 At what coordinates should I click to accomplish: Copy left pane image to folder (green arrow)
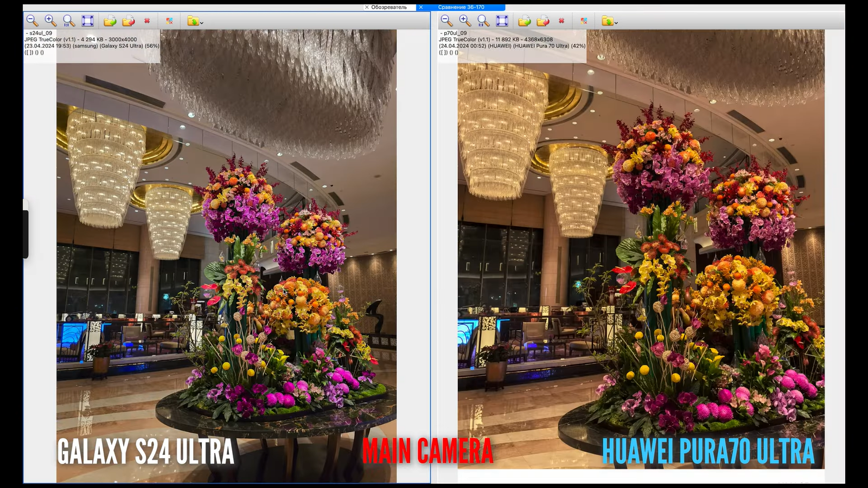tap(110, 21)
